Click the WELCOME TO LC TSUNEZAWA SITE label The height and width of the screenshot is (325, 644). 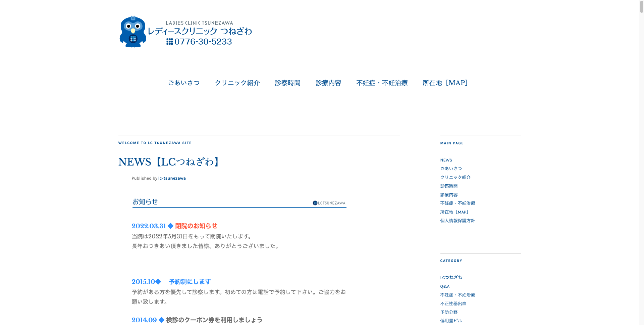155,143
